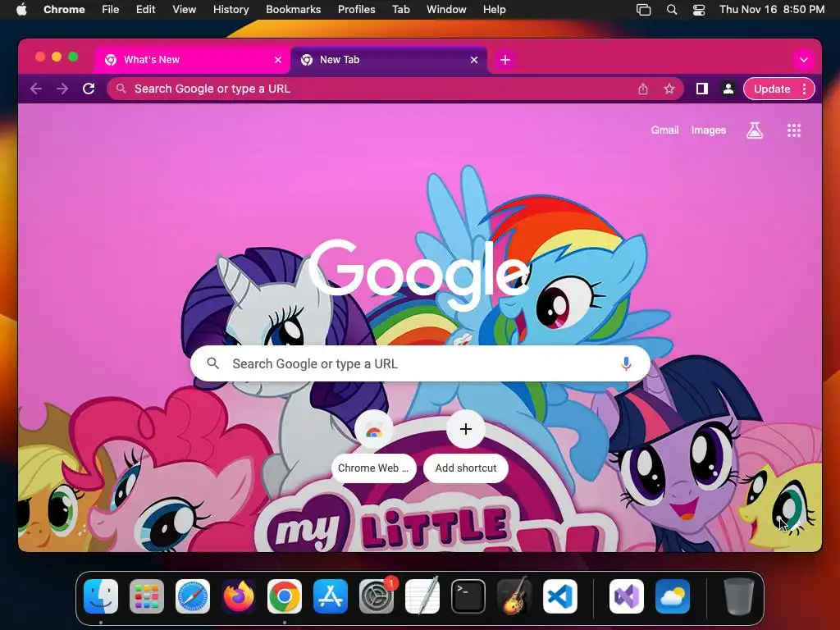
Task: Close the What's New tab
Action: 278,60
